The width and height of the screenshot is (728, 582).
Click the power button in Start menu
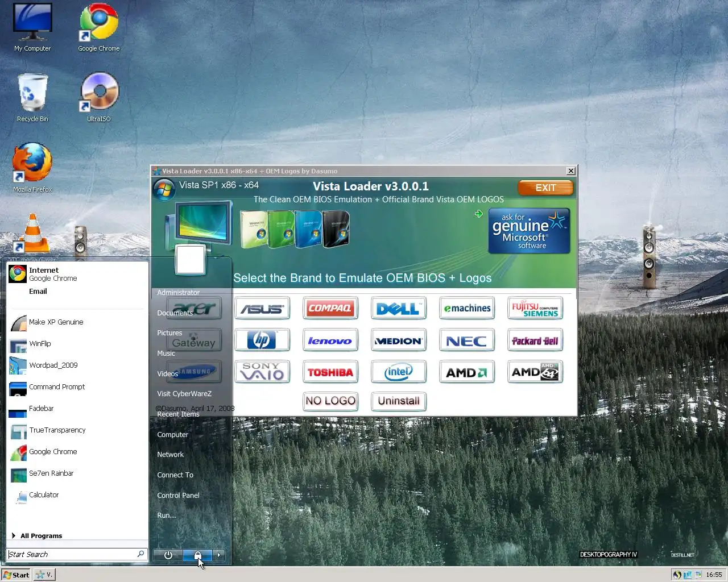(168, 555)
